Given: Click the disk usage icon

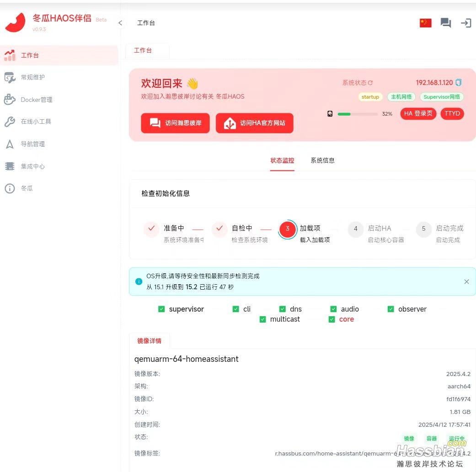Looking at the screenshot, I should pyautogui.click(x=330, y=114).
